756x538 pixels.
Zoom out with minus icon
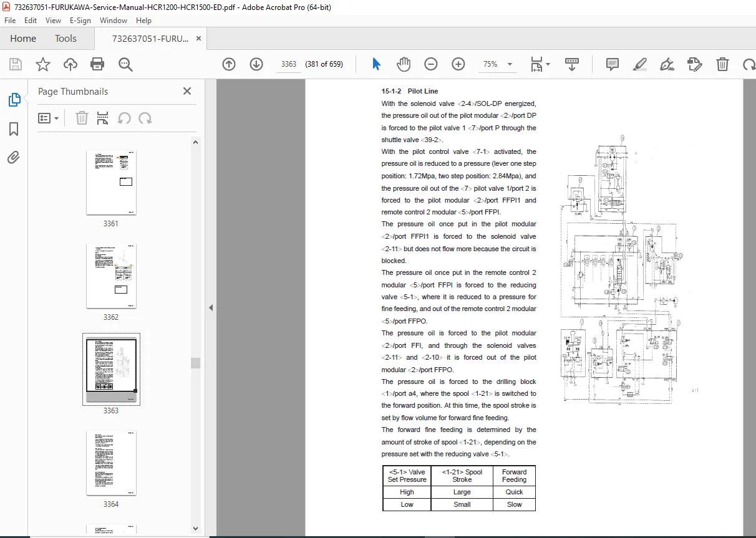431,64
